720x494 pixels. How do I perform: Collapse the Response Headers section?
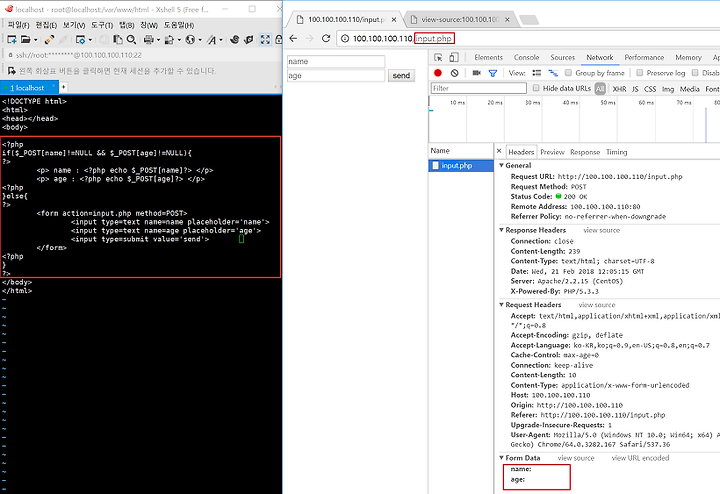coord(502,230)
